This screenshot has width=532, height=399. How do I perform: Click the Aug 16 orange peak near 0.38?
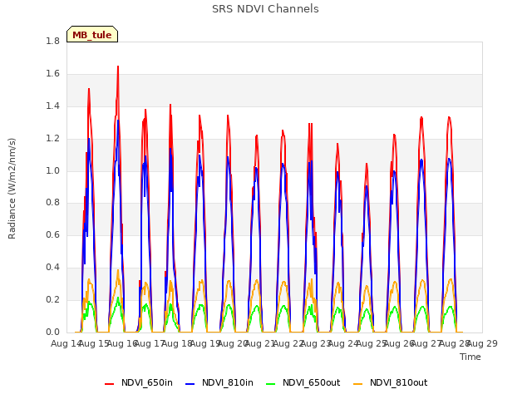pyautogui.click(x=118, y=270)
